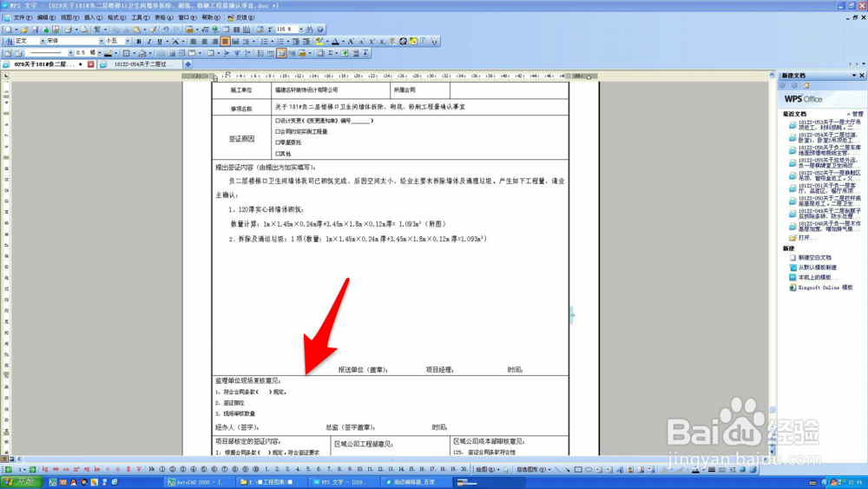Align text left

coord(194,42)
